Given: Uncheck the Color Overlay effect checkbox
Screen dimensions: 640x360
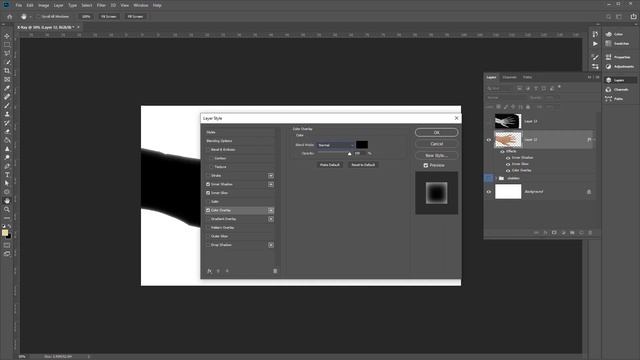Looking at the screenshot, I should coord(208,210).
